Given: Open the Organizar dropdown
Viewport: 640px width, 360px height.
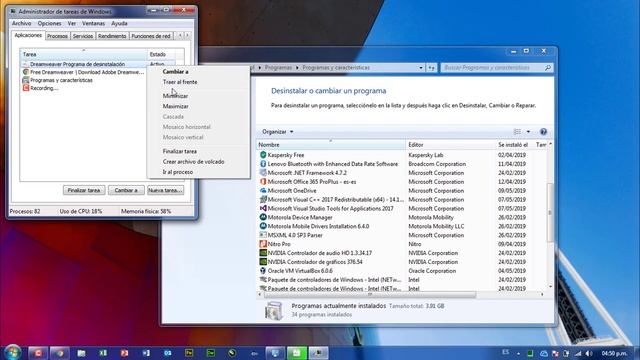Looking at the screenshot, I should 278,132.
